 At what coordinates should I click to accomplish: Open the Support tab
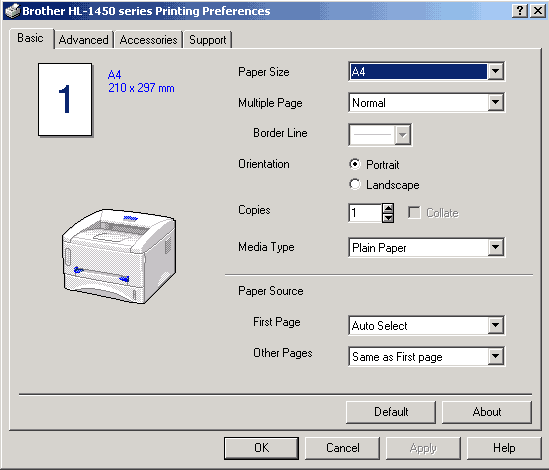pos(208,40)
